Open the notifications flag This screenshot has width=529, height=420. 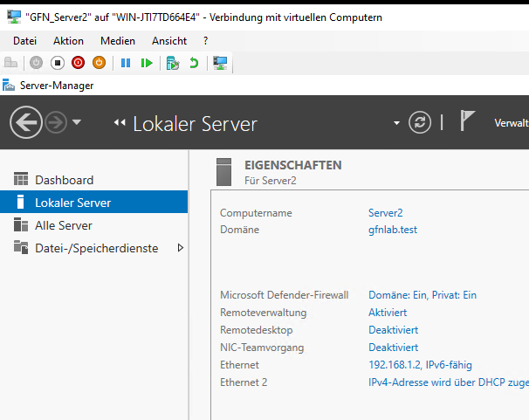click(x=468, y=122)
